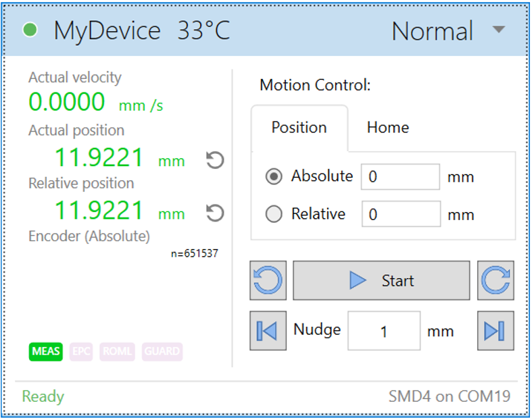Image resolution: width=532 pixels, height=418 pixels.
Task: Click the EPC status badge
Action: tap(81, 351)
